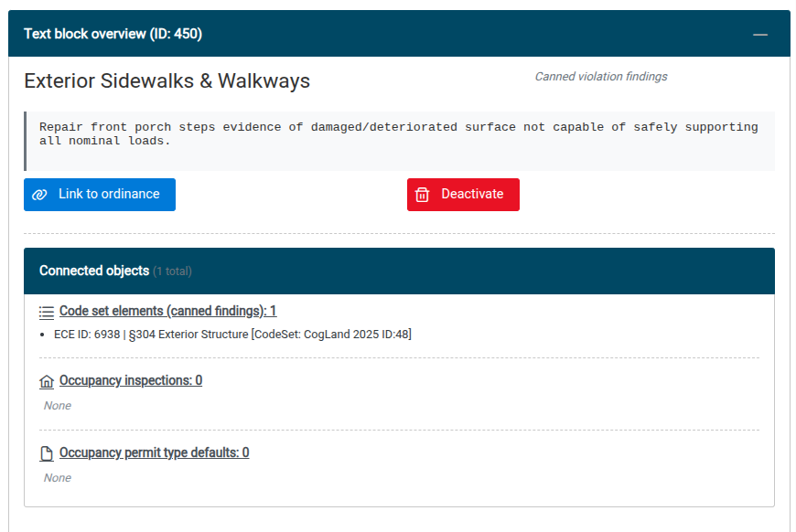
Task: Click the Link to ordinance button
Action: pos(100,194)
